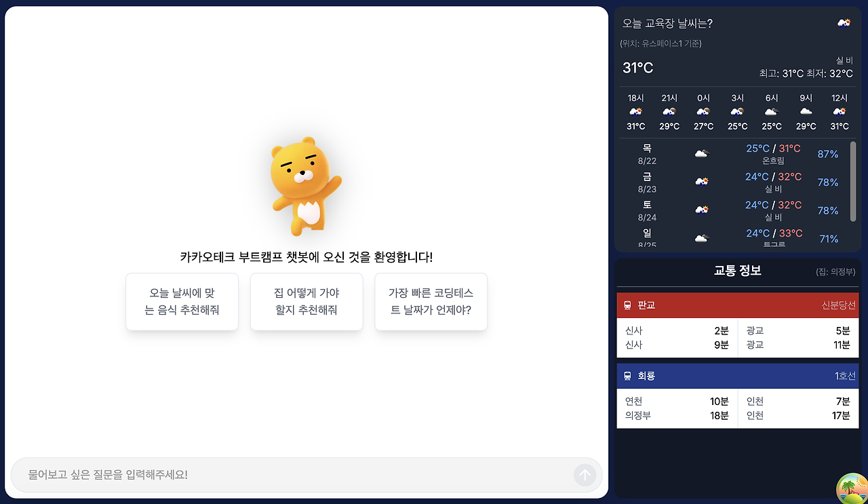This screenshot has height=504, width=868.
Task: Click the 광교 11분 arrival entry
Action: click(798, 345)
